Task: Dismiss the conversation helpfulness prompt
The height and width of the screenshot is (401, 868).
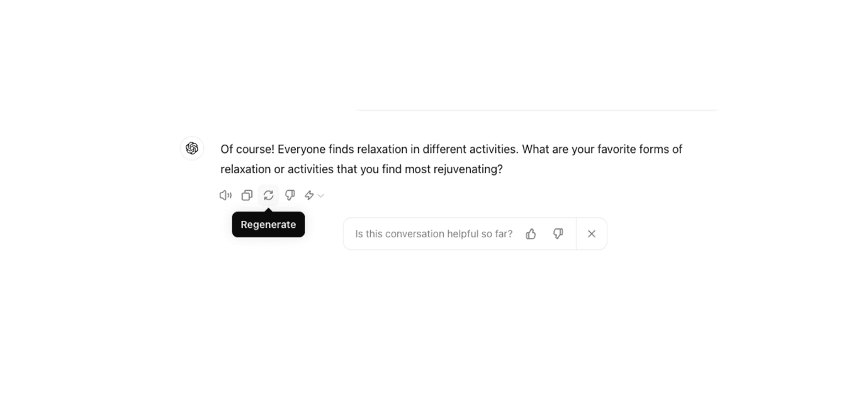Action: 592,234
